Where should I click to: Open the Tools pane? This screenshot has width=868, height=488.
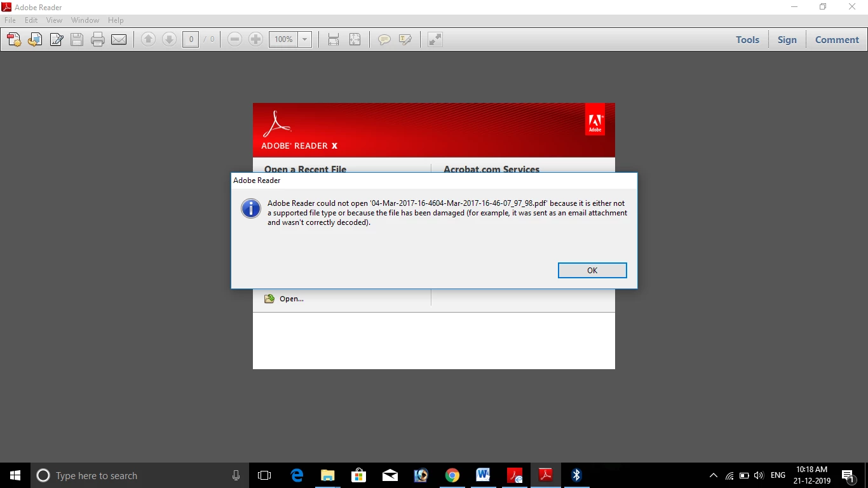[x=747, y=39]
